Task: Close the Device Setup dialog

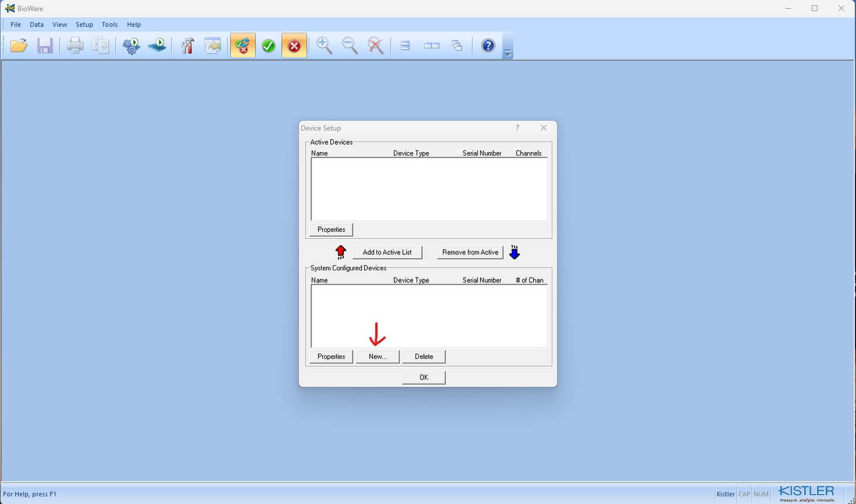Action: 543,128
